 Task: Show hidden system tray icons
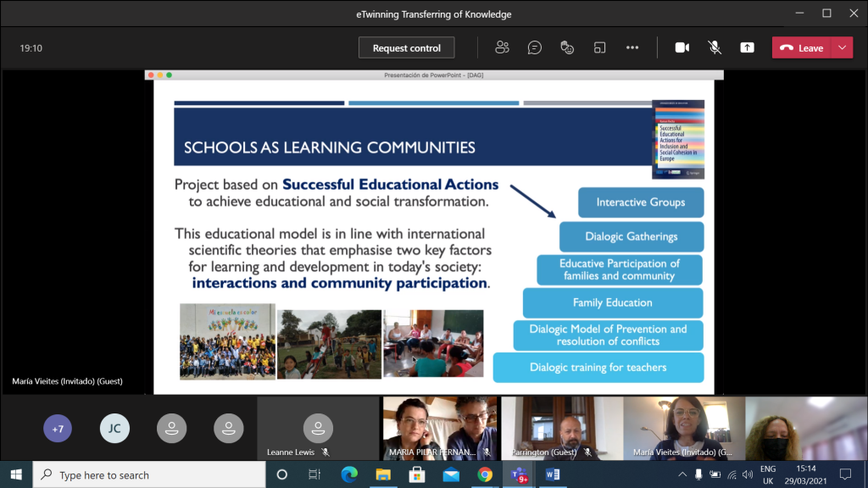tap(683, 474)
